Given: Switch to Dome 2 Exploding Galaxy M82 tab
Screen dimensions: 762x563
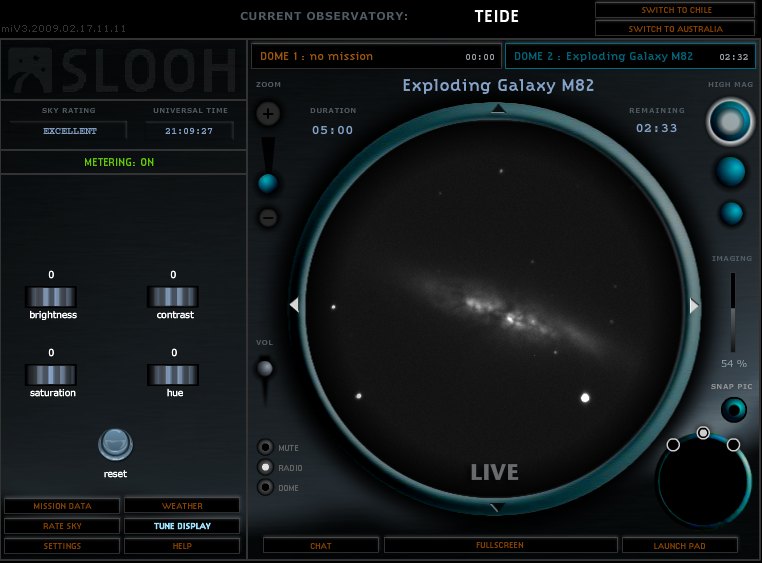Looking at the screenshot, I should point(630,56).
